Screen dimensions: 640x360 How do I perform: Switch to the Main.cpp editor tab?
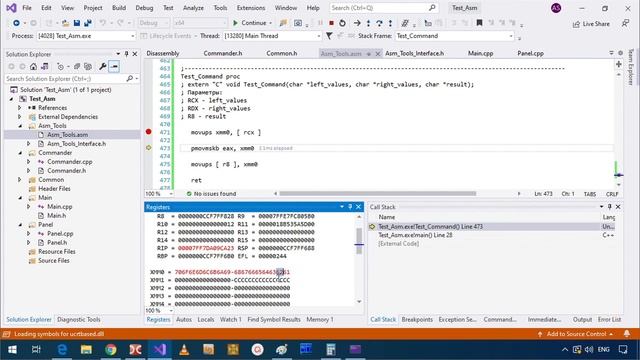(x=480, y=53)
